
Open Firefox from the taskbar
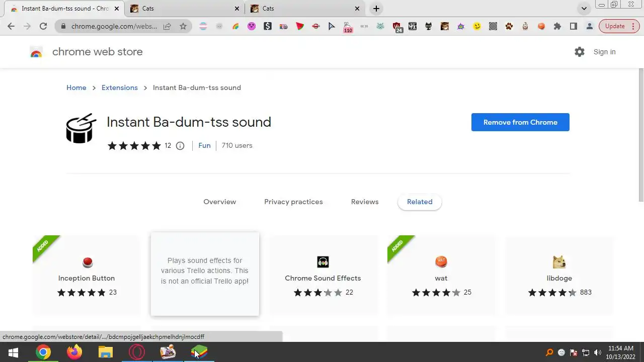tap(74, 352)
